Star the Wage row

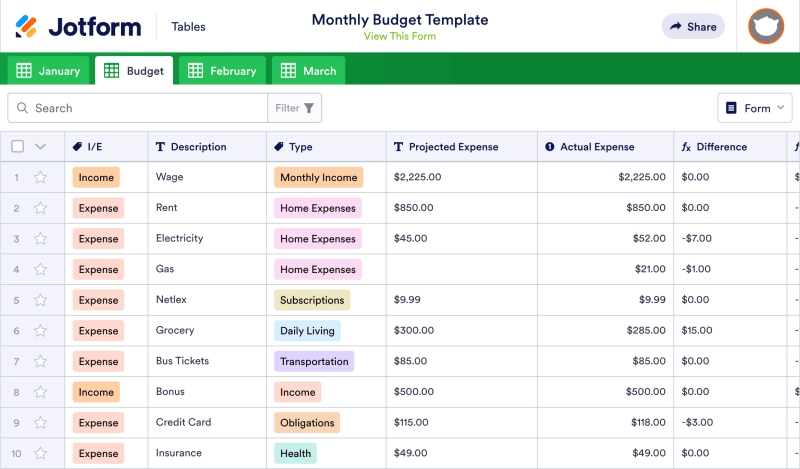click(x=41, y=178)
